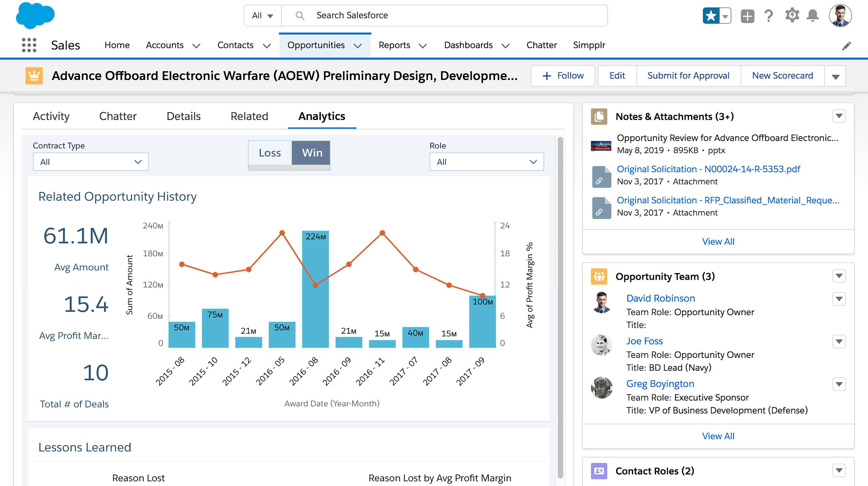Viewport: 868px width, 486px height.
Task: Click Greg Boyington's profile photo
Action: (x=601, y=387)
